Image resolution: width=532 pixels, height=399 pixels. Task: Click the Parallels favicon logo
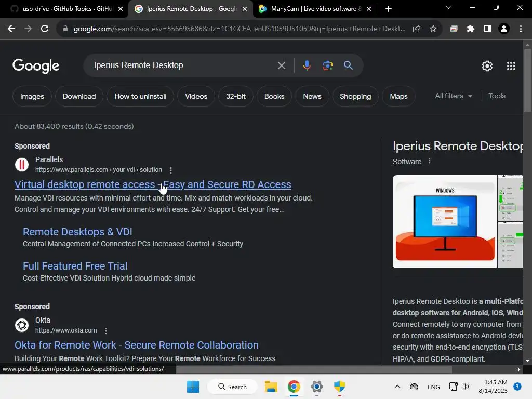[x=22, y=165]
